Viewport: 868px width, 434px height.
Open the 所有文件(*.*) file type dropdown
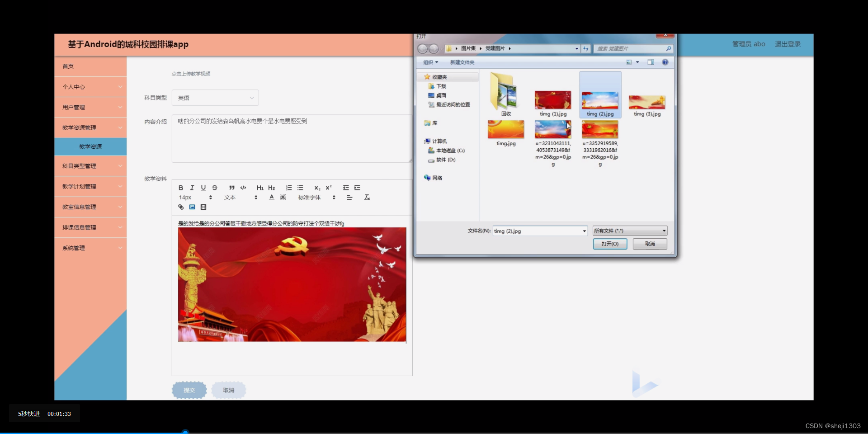[630, 231]
